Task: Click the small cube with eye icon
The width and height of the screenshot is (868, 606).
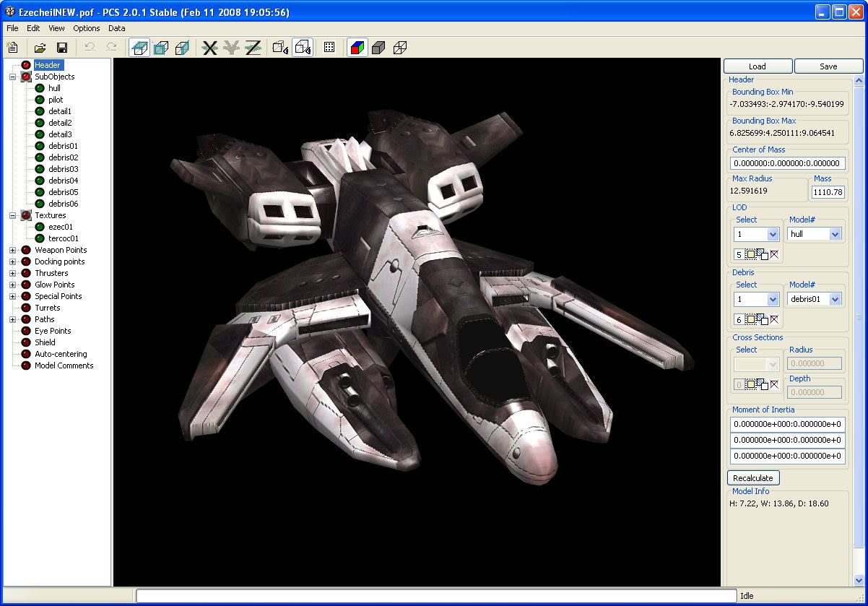Action: tap(281, 48)
